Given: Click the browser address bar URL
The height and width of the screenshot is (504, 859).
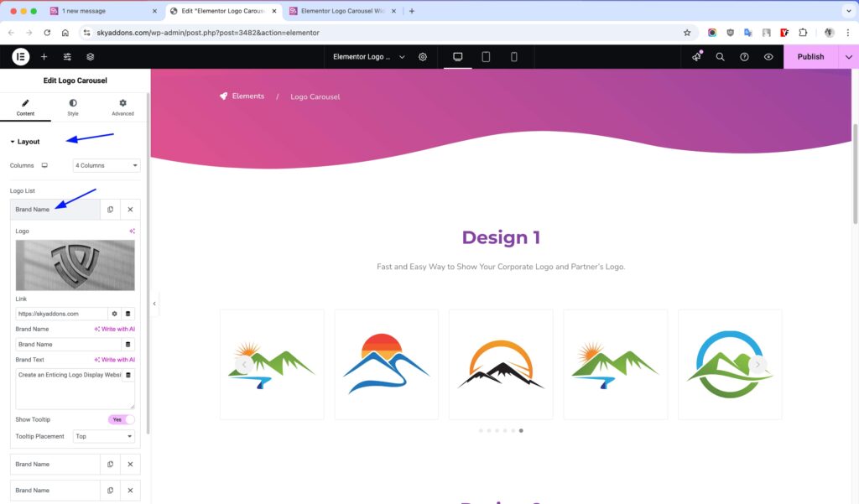Looking at the screenshot, I should pyautogui.click(x=208, y=33).
